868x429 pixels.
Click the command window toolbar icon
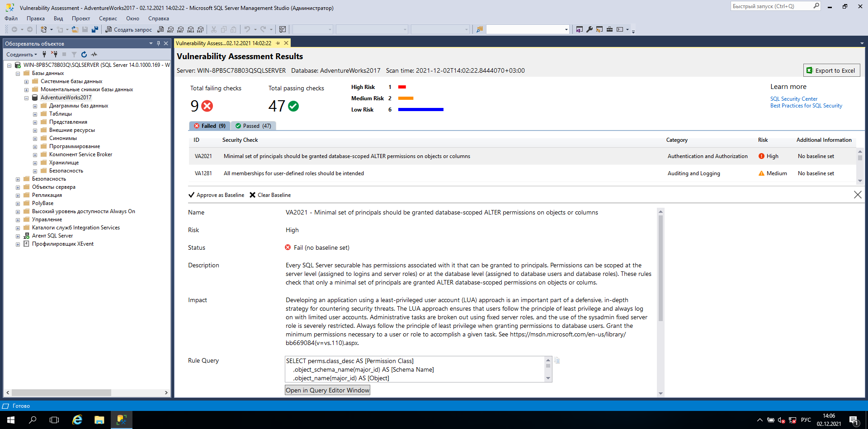click(620, 29)
